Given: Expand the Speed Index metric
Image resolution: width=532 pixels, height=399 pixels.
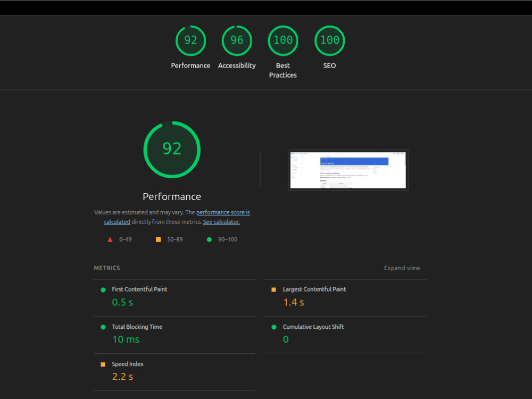Looking at the screenshot, I should pos(174,372).
